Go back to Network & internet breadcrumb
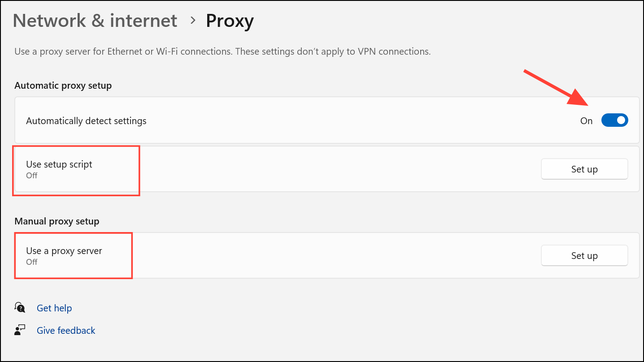This screenshot has height=362, width=644. [95, 21]
